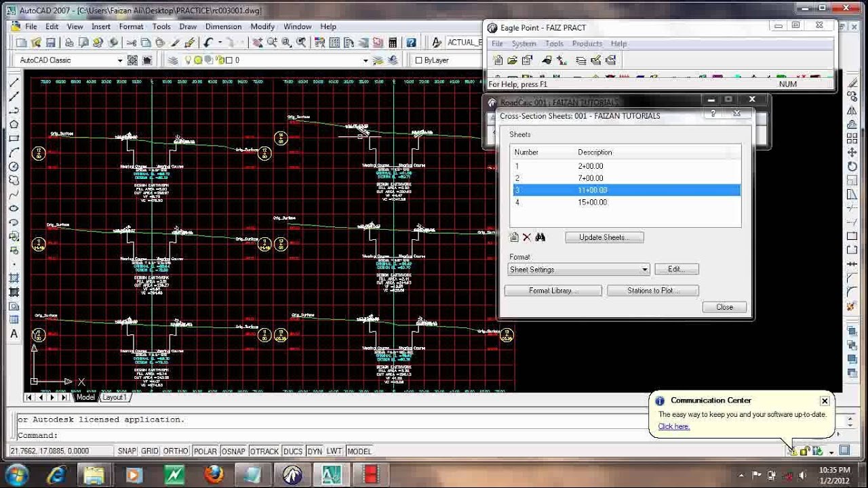
Task: Open the AutoCAD Classic workspace dropdown
Action: tap(120, 60)
